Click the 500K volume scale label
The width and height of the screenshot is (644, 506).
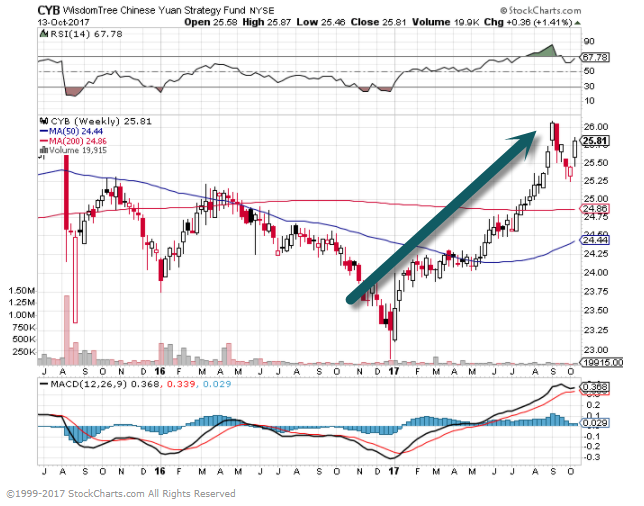coord(24,339)
